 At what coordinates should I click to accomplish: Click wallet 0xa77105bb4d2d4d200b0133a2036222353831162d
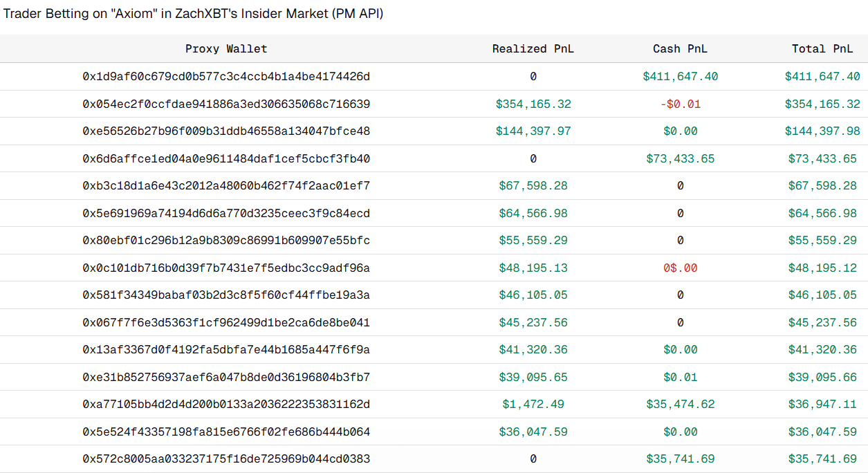226,404
